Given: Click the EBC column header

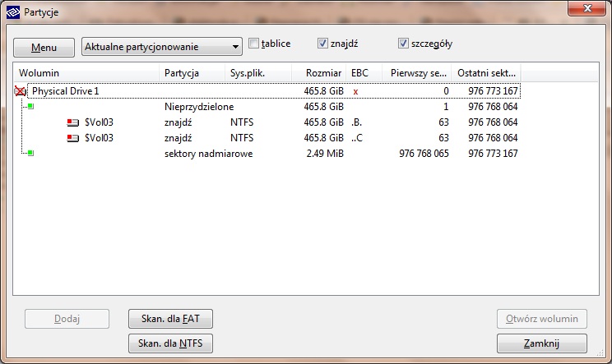Looking at the screenshot, I should click(364, 73).
